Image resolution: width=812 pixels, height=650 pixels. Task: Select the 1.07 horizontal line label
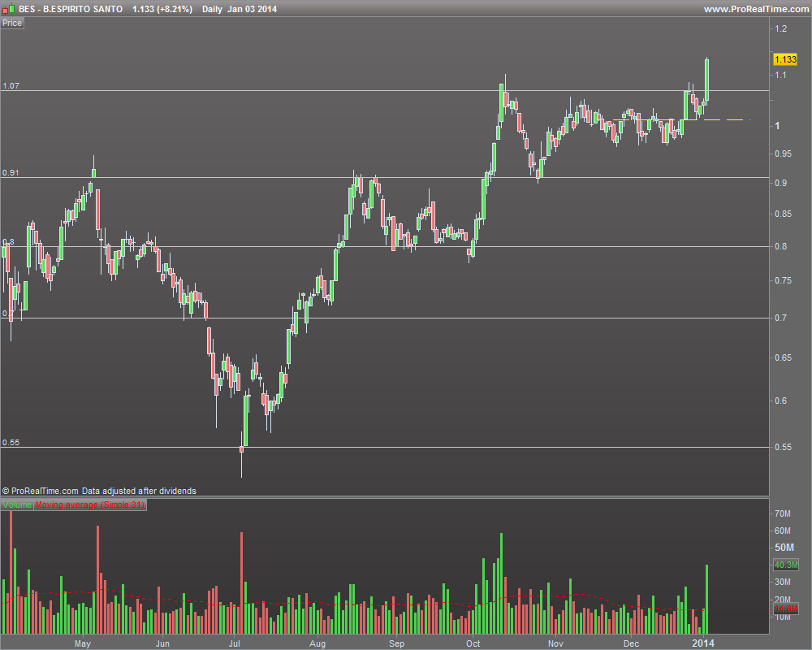point(11,85)
